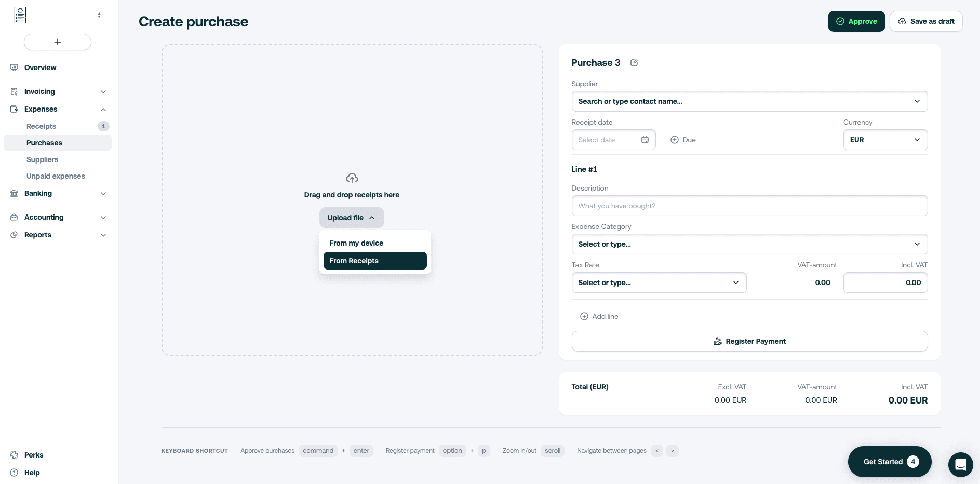Approve the purchase
Image resolution: width=980 pixels, height=484 pixels.
[x=856, y=21]
